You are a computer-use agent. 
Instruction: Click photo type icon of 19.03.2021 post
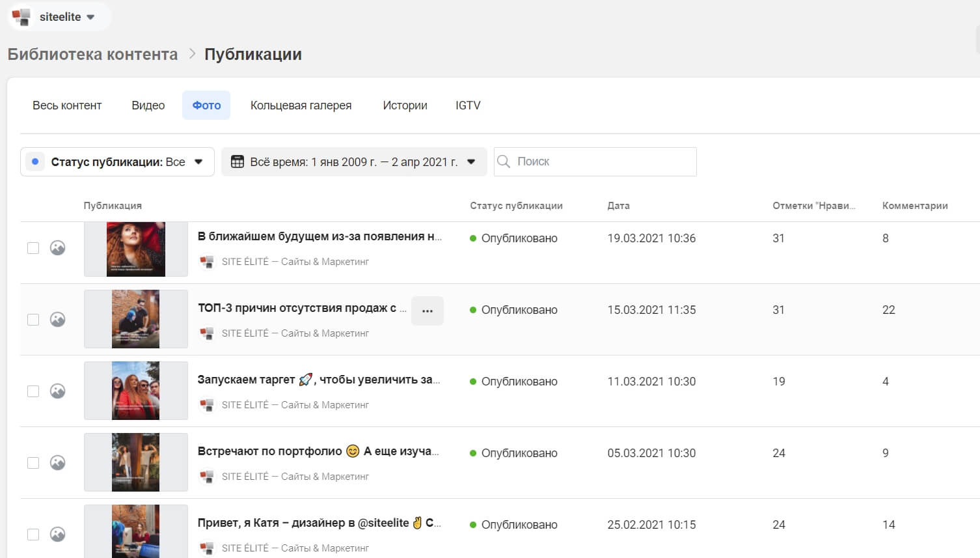coord(58,247)
